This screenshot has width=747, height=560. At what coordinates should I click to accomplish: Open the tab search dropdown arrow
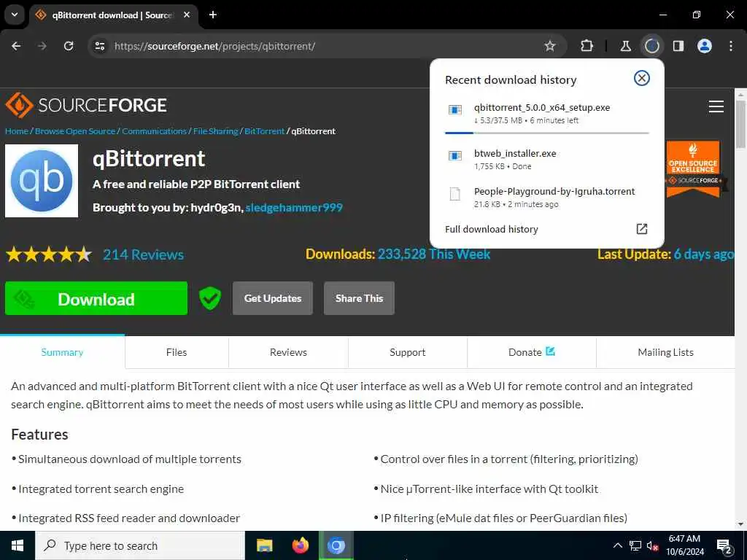click(15, 15)
